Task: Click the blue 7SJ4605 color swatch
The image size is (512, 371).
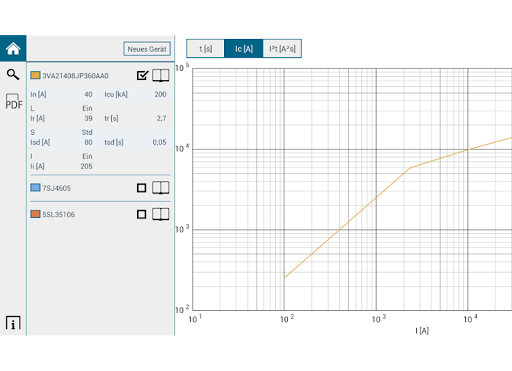Action: pyautogui.click(x=35, y=188)
